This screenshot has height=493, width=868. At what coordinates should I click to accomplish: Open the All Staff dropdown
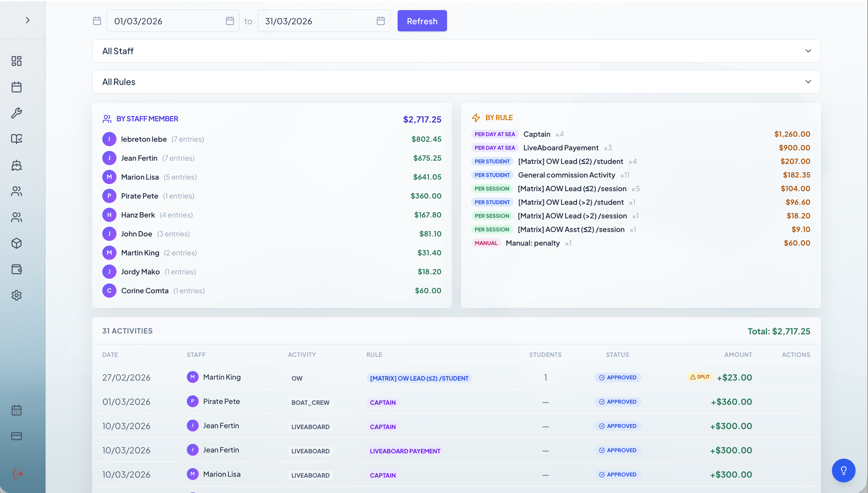pyautogui.click(x=456, y=51)
